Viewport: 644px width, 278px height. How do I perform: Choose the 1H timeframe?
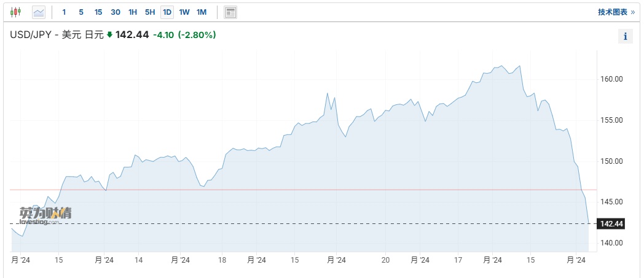[x=133, y=12]
